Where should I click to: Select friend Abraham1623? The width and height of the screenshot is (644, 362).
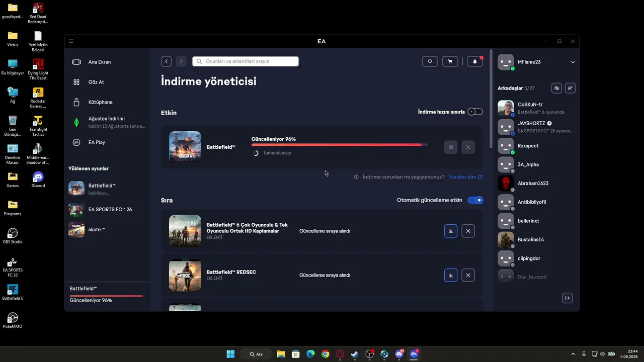coord(536,183)
